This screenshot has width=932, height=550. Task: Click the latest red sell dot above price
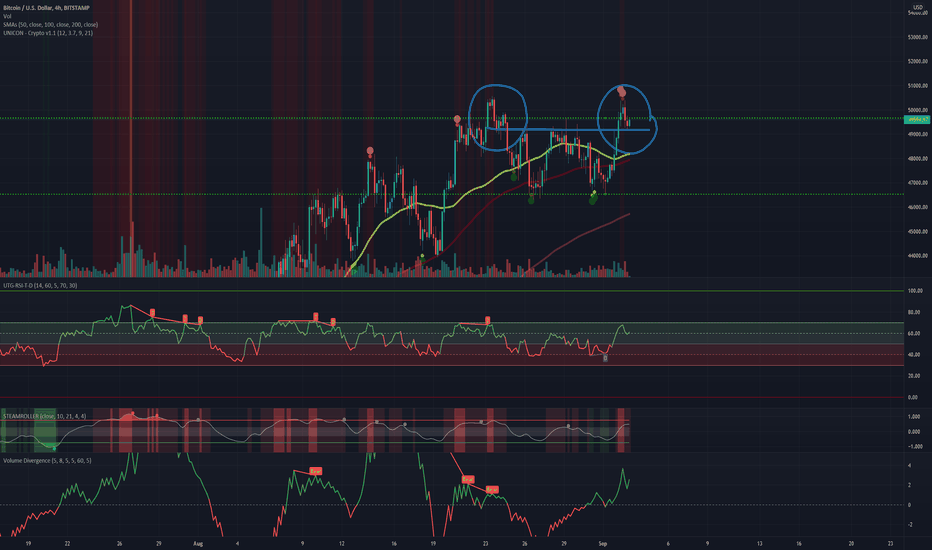click(621, 91)
